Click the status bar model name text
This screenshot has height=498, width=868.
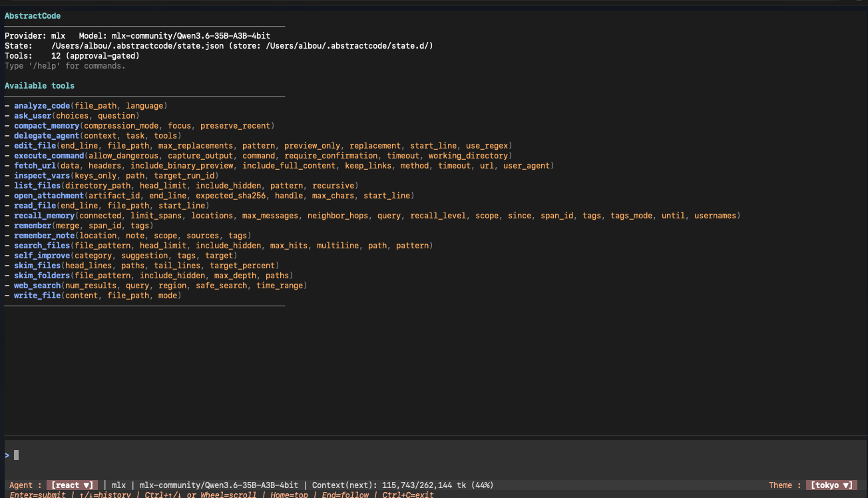coord(219,485)
